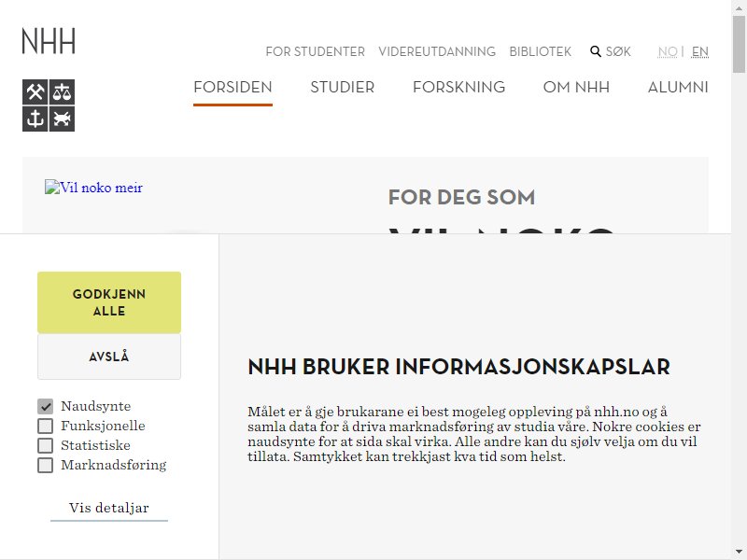The image size is (747, 560).
Task: Click the NHH wordmark logo
Action: coord(49,41)
